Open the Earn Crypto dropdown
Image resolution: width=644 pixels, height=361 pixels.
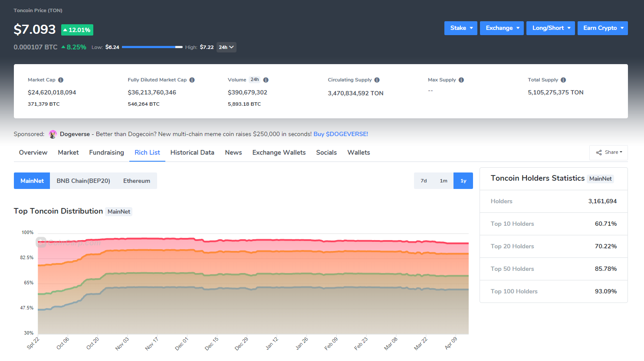coord(602,28)
